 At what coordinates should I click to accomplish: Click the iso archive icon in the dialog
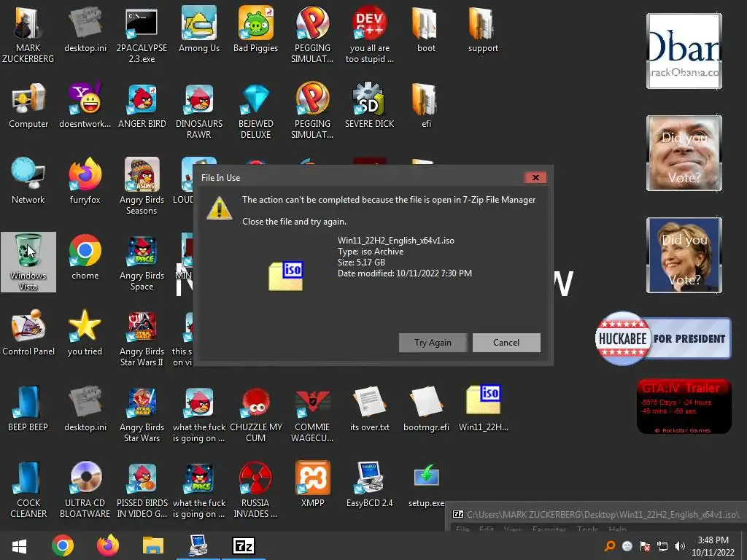[x=286, y=275]
